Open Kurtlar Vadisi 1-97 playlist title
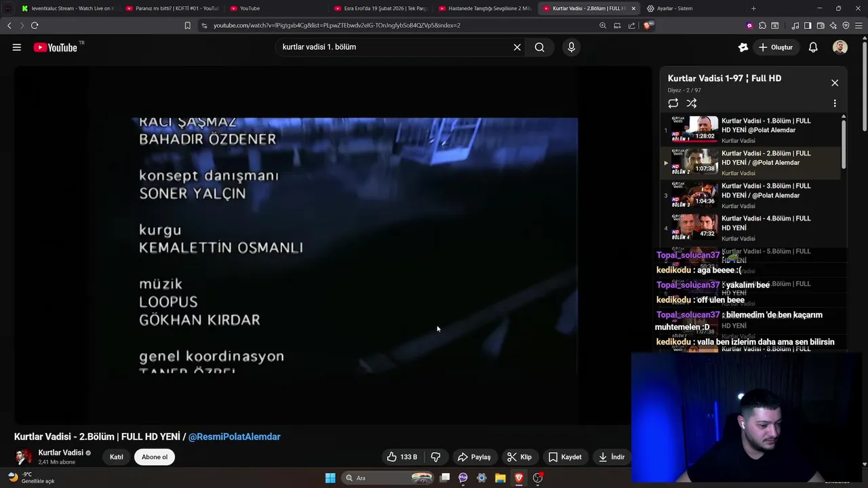Image resolution: width=868 pixels, height=488 pixels. click(x=724, y=79)
